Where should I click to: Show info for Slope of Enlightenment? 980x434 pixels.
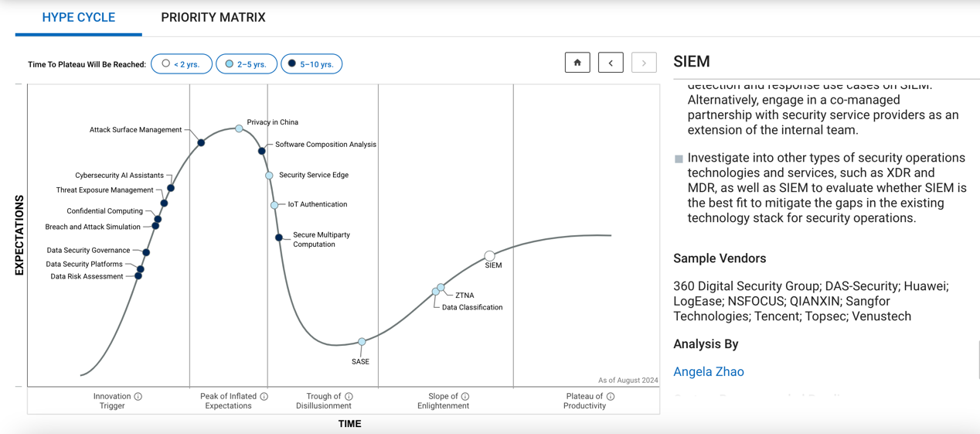click(465, 397)
